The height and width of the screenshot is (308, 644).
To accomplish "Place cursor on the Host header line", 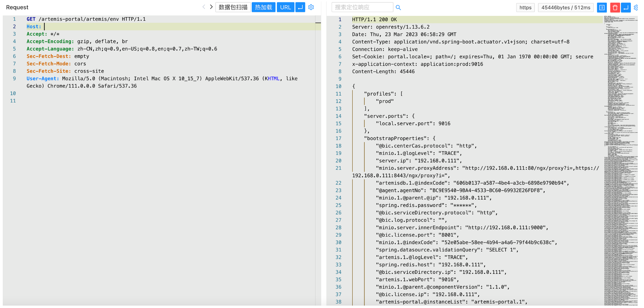I will click(103, 27).
